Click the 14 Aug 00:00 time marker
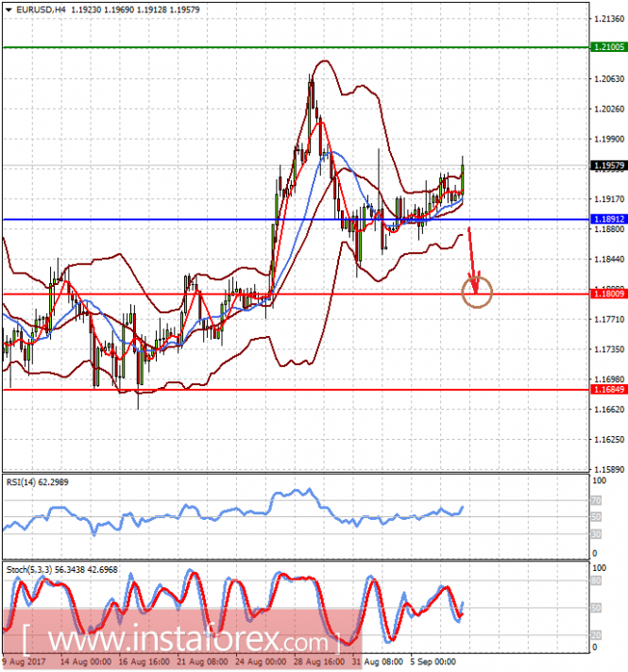 [86, 662]
